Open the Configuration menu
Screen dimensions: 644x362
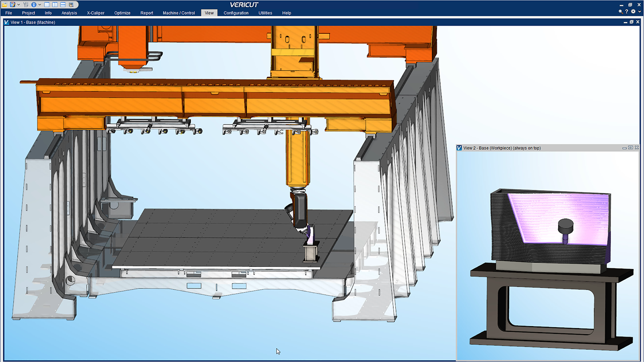pyautogui.click(x=236, y=13)
